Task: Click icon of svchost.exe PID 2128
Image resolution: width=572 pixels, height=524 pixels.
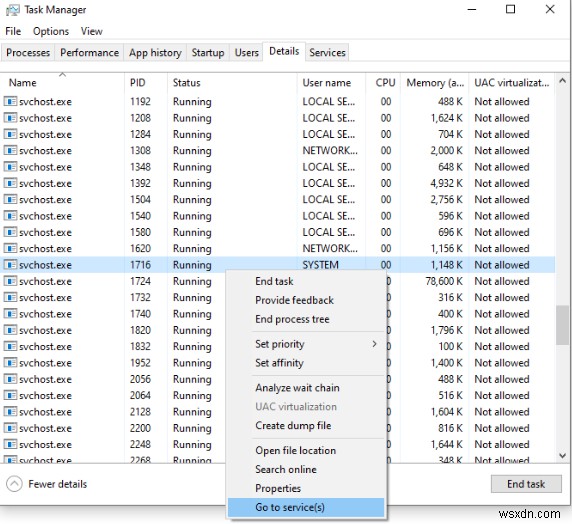Action: [x=10, y=412]
